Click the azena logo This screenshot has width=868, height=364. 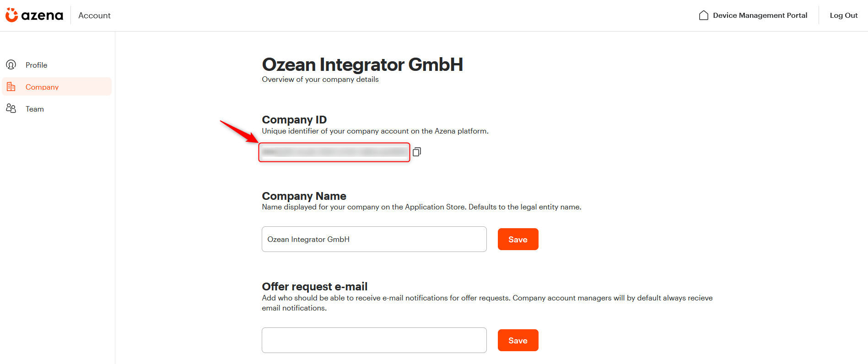pyautogui.click(x=34, y=15)
